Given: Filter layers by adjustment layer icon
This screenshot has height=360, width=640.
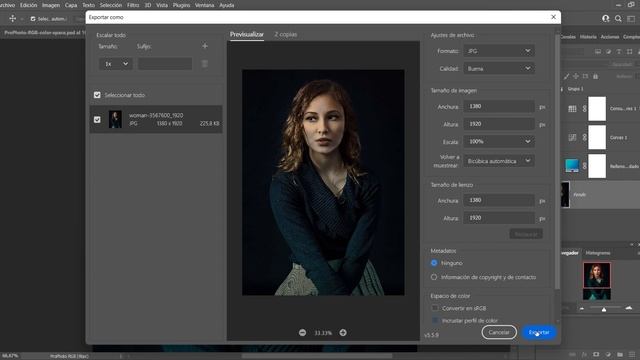Looking at the screenshot, I should (609, 51).
